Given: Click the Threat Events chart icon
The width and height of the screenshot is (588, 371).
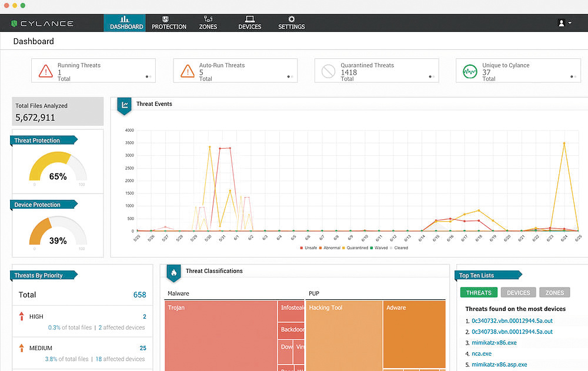Looking at the screenshot, I should (x=125, y=105).
